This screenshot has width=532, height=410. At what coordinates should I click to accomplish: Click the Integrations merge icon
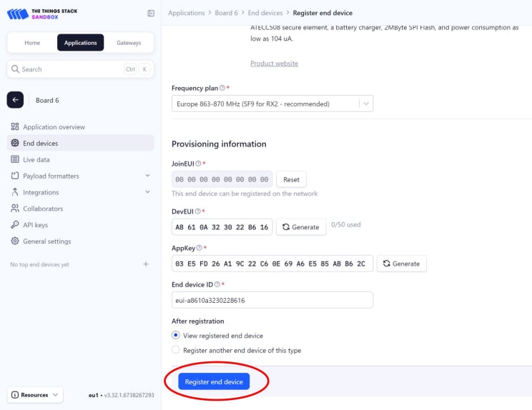15,192
